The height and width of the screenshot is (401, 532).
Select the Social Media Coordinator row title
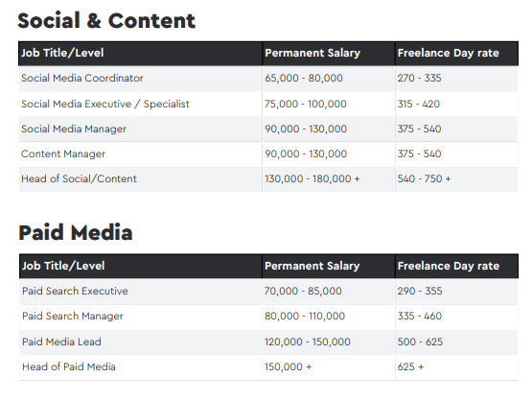(x=82, y=78)
